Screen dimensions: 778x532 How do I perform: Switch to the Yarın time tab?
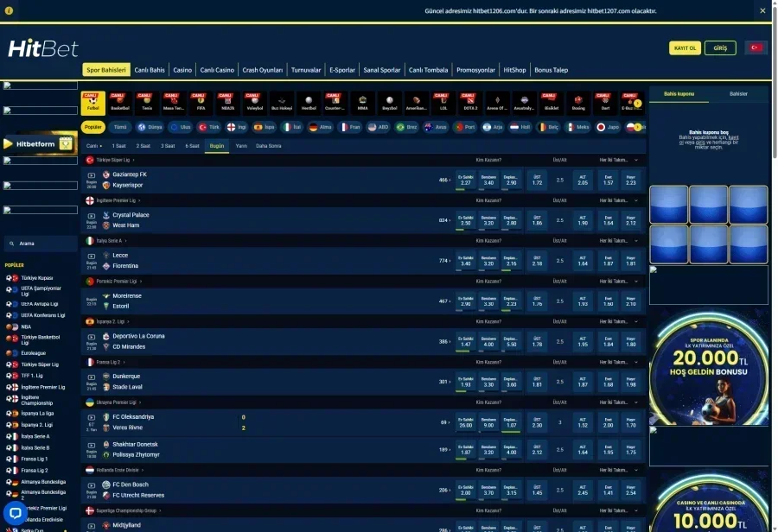pos(241,146)
